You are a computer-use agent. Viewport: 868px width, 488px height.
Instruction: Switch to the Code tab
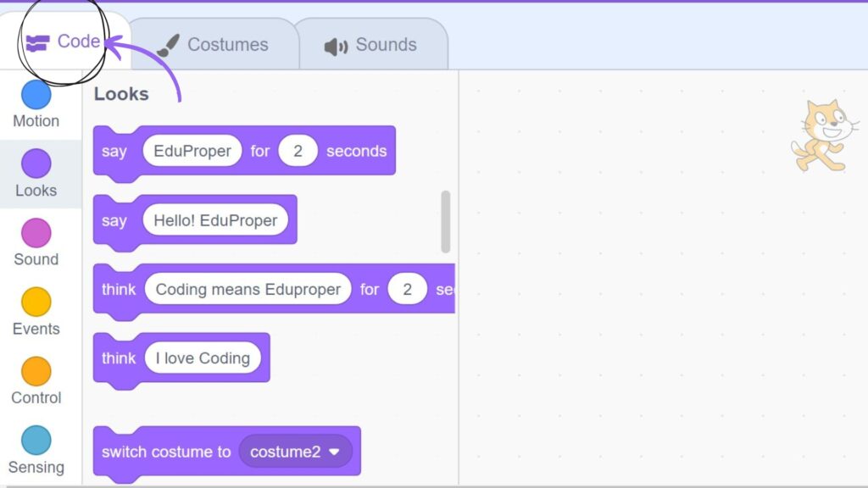point(64,42)
